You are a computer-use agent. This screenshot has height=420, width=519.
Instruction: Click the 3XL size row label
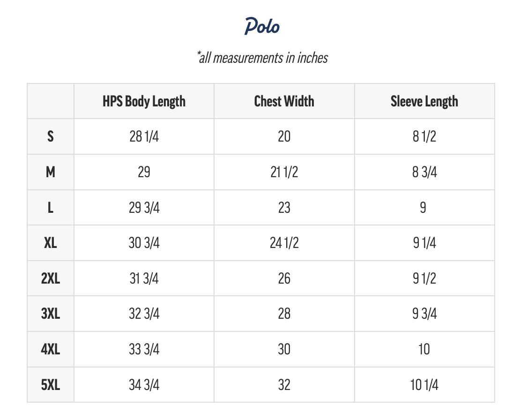(x=51, y=314)
